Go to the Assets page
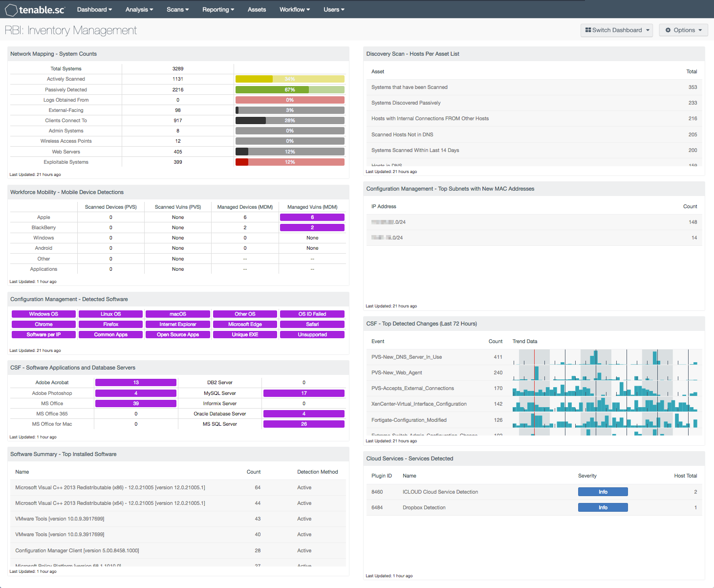714x588 pixels. coord(257,9)
